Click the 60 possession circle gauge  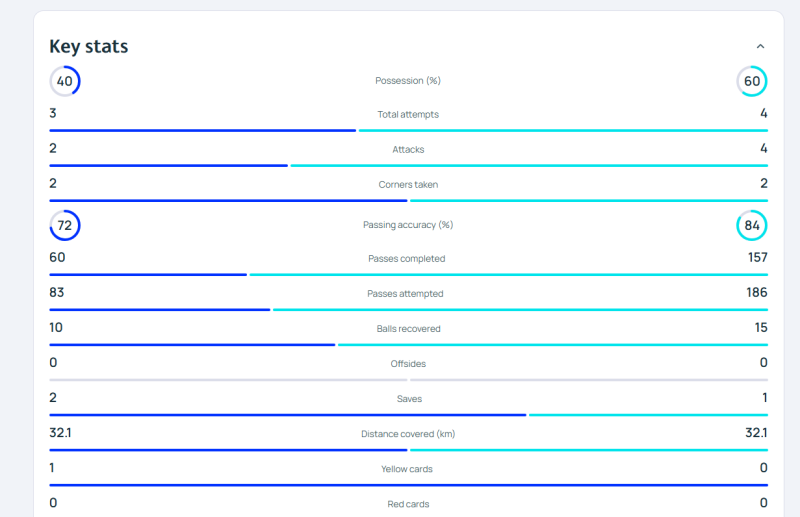click(752, 81)
